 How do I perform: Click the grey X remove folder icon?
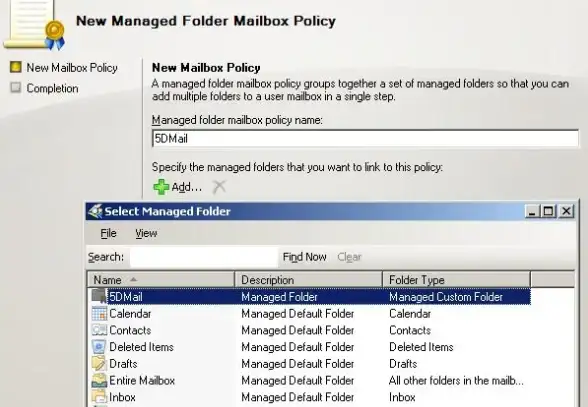(x=219, y=186)
